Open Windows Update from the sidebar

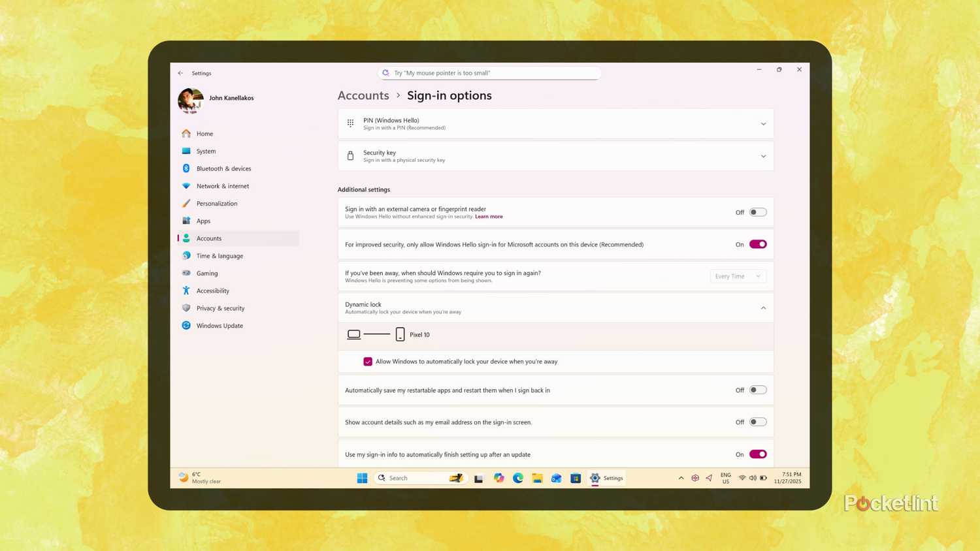tap(220, 325)
